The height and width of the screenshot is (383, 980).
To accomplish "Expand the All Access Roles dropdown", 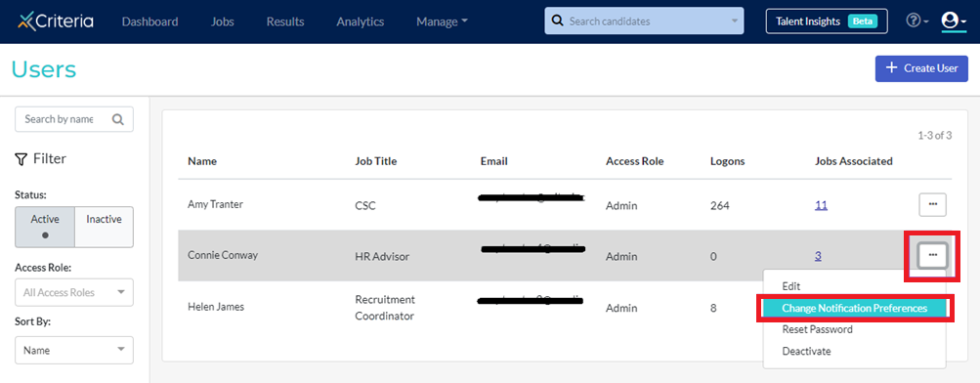I will pyautogui.click(x=73, y=292).
